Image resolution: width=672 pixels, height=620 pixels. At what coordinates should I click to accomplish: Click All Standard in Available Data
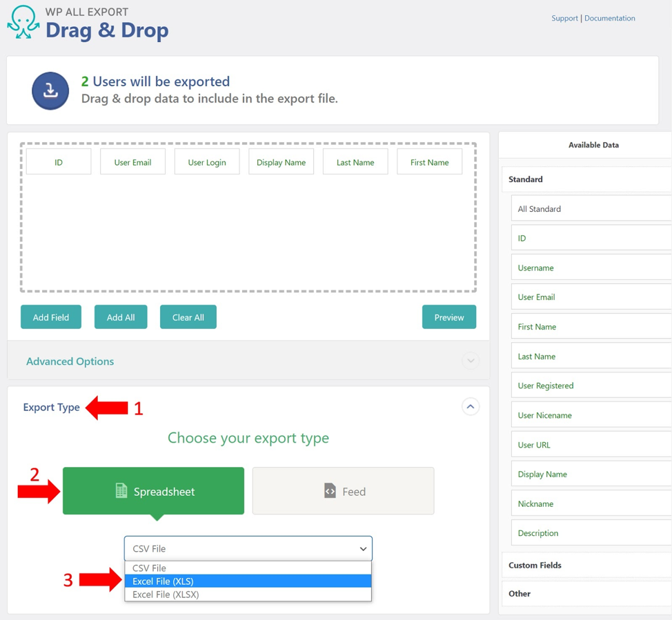tap(591, 209)
